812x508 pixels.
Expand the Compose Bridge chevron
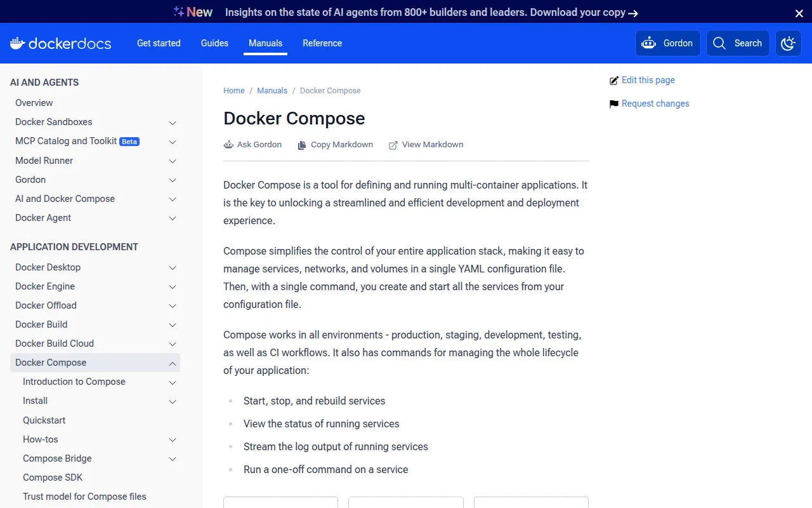[173, 458]
